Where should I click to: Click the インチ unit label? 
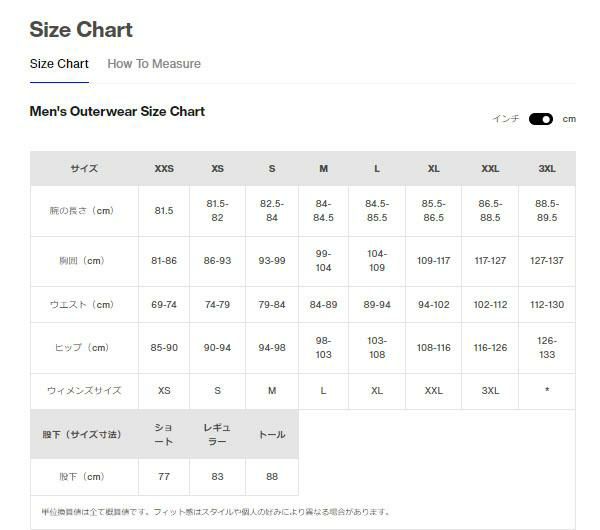point(506,119)
